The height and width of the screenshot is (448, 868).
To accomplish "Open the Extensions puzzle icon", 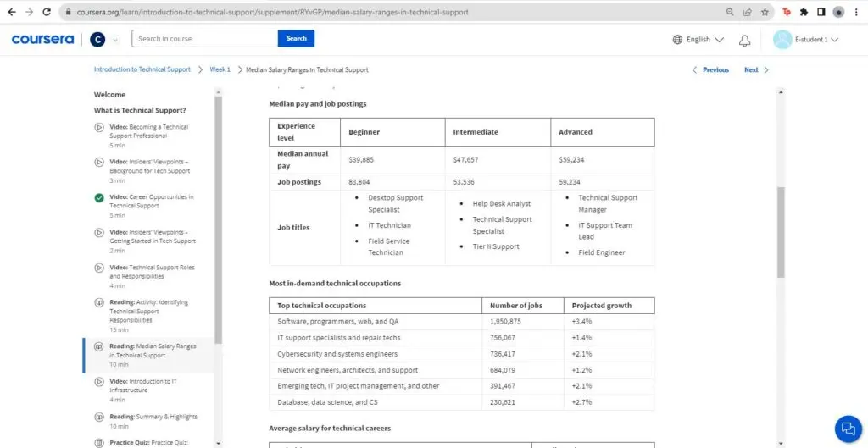I will pyautogui.click(x=804, y=12).
